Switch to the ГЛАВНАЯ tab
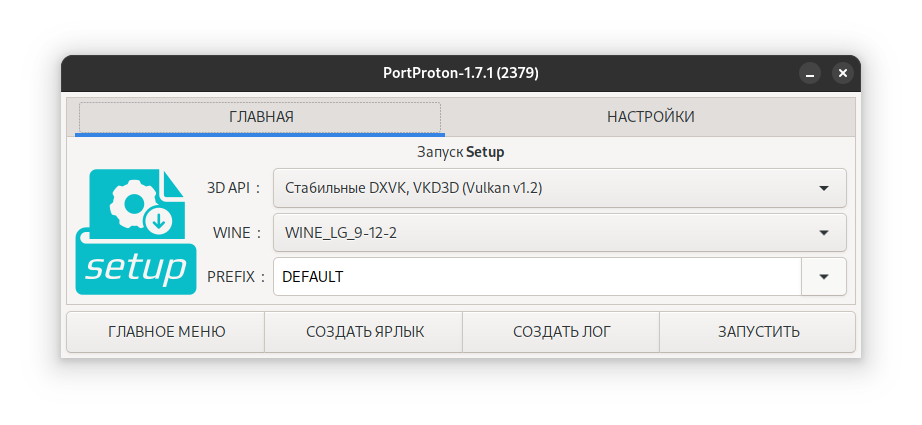The width and height of the screenshot is (922, 425). click(260, 117)
